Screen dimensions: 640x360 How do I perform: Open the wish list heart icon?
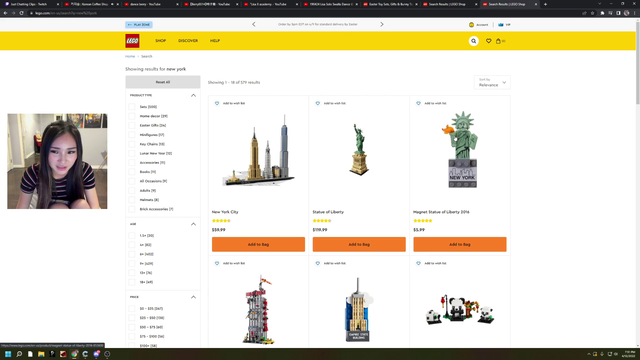click(x=488, y=41)
